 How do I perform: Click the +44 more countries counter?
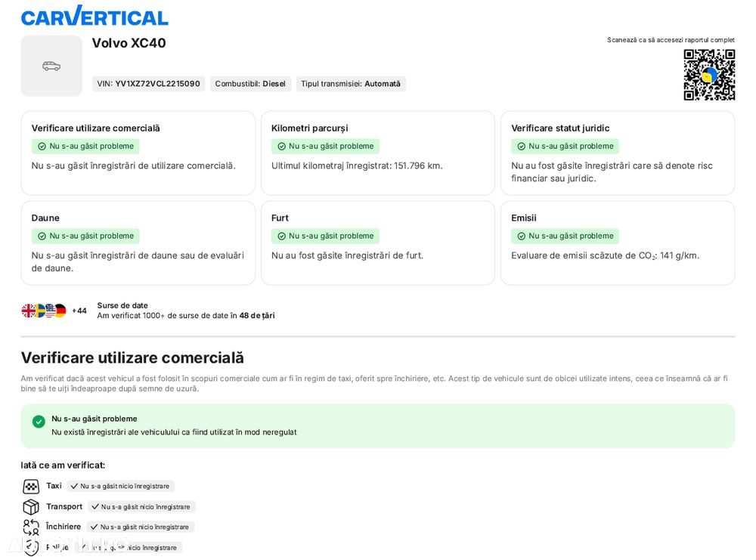point(79,311)
